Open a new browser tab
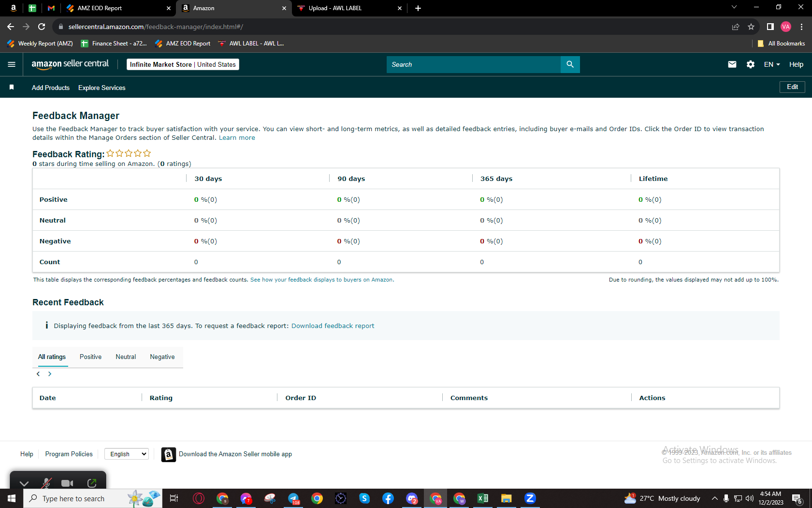Viewport: 812px width, 508px height. coord(418,8)
